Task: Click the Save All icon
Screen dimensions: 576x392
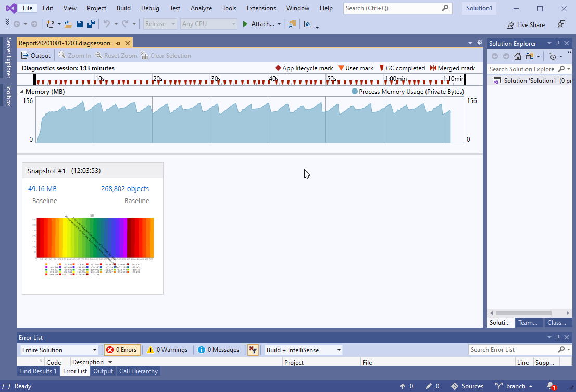Action: click(x=91, y=24)
